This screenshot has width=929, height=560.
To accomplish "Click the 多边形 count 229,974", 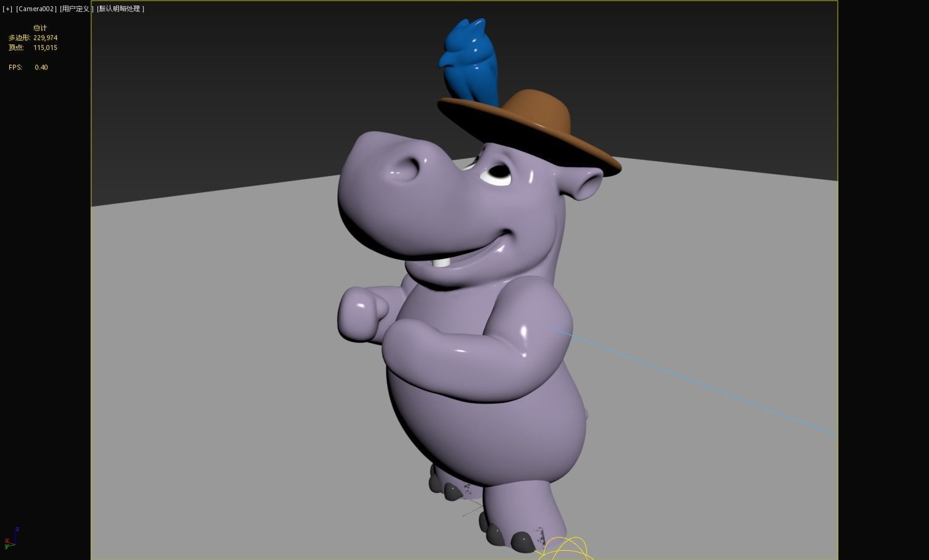I will pos(46,38).
